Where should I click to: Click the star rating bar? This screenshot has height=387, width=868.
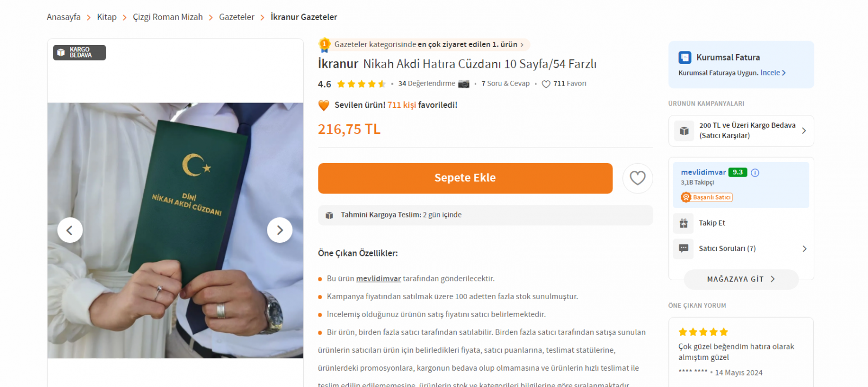361,84
